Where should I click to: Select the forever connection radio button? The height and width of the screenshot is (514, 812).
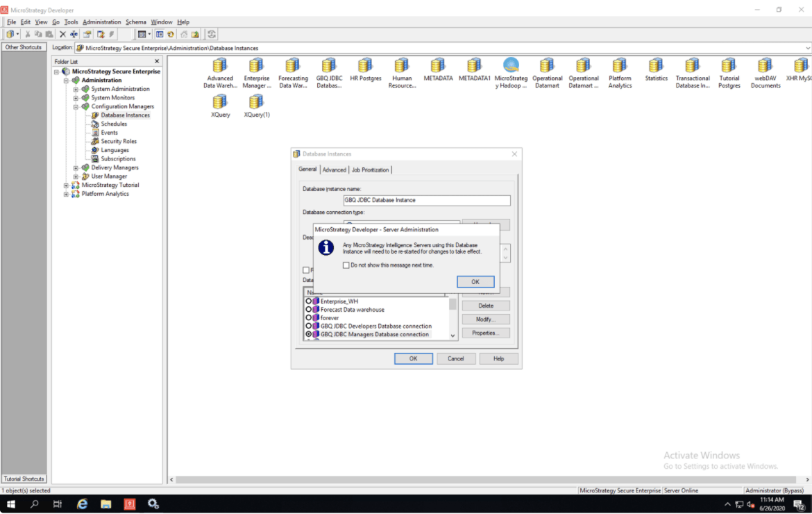coord(308,318)
